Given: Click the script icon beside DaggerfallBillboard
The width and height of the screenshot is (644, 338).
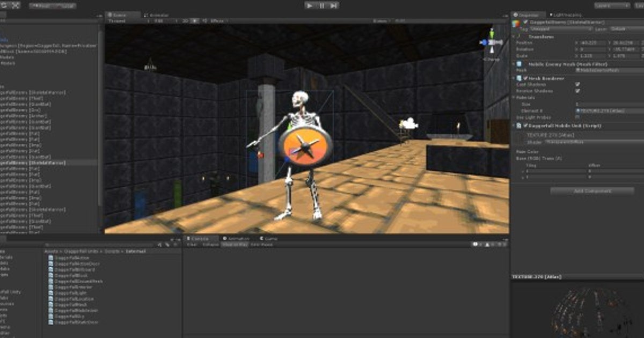Looking at the screenshot, I should pyautogui.click(x=51, y=269).
